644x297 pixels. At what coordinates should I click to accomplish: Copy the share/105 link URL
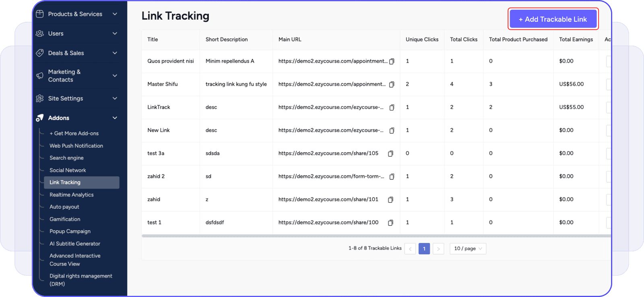pos(390,154)
